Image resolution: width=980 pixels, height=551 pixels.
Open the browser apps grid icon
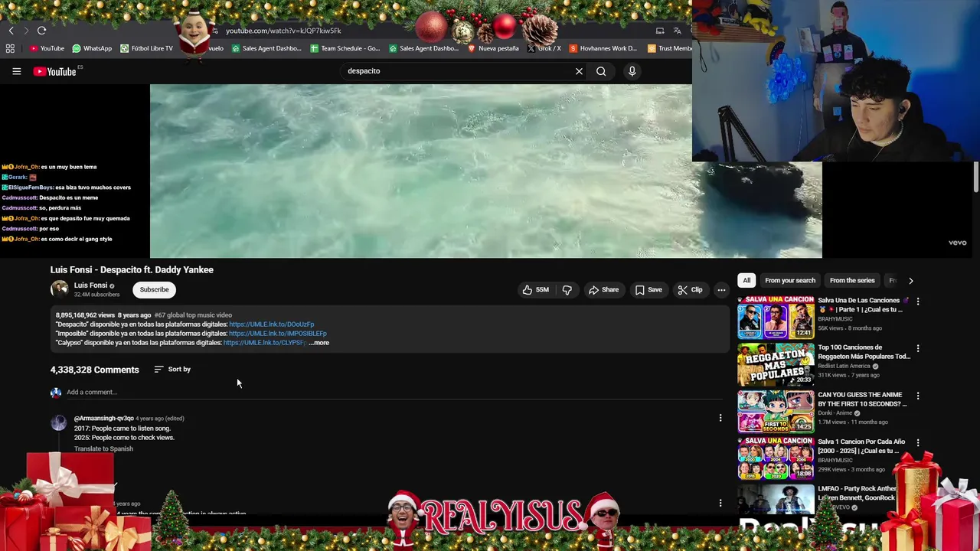coord(10,48)
